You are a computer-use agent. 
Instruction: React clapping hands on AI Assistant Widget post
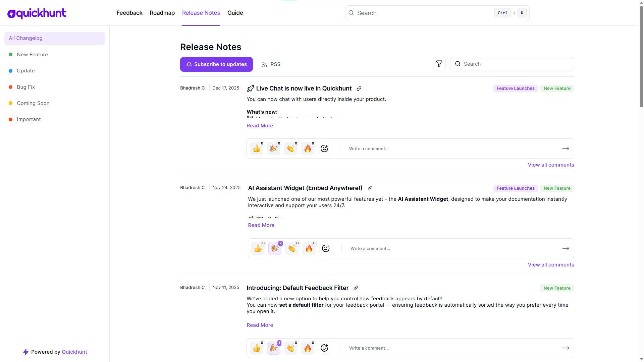point(292,248)
